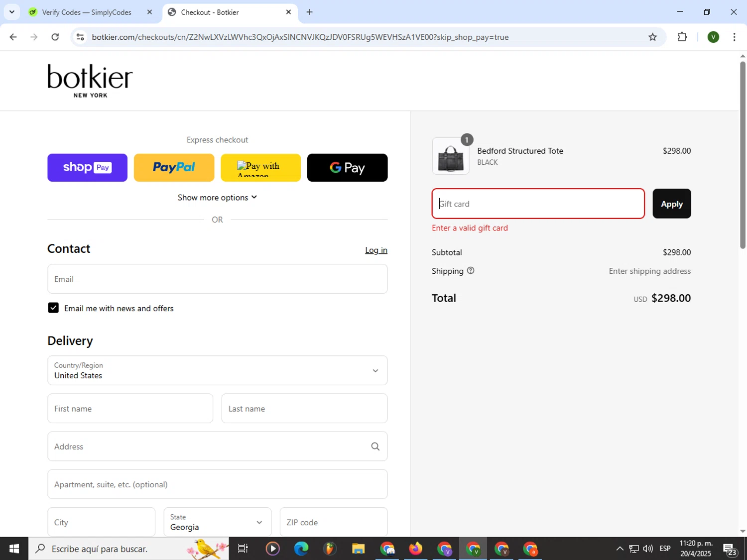Open the Windows Start menu
Screen dimensions: 747x560
14,549
